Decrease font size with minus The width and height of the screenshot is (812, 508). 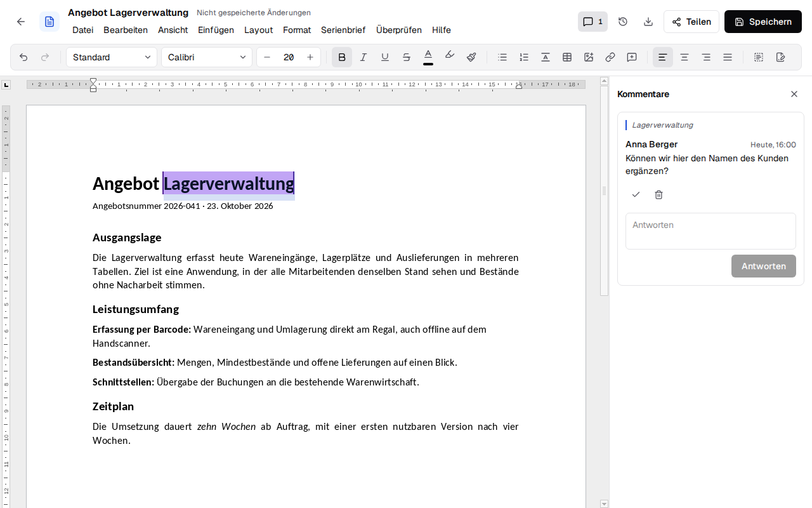tap(267, 57)
